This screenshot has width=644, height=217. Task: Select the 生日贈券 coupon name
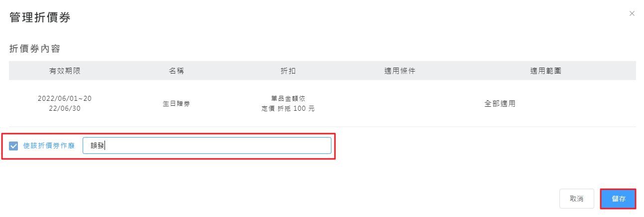pyautogui.click(x=177, y=104)
